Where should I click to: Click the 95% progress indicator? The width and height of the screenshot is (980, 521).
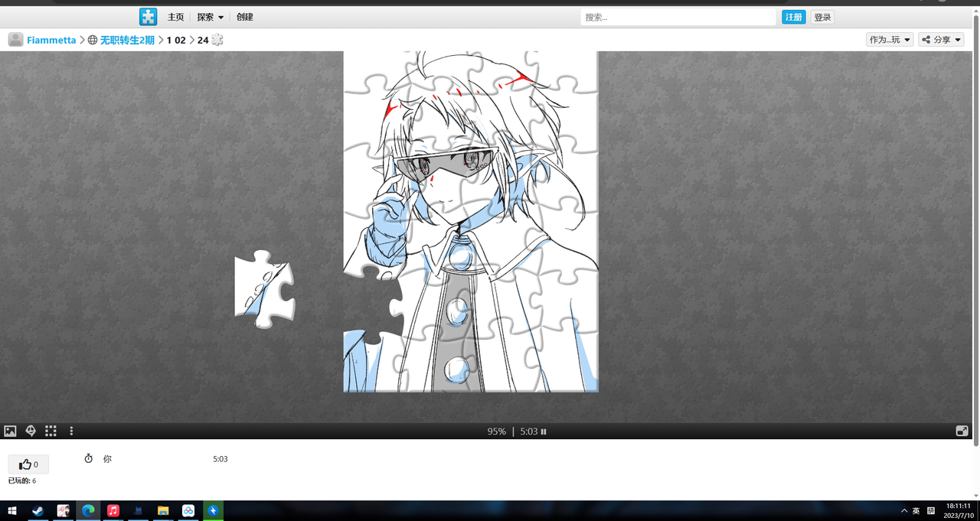tap(496, 431)
